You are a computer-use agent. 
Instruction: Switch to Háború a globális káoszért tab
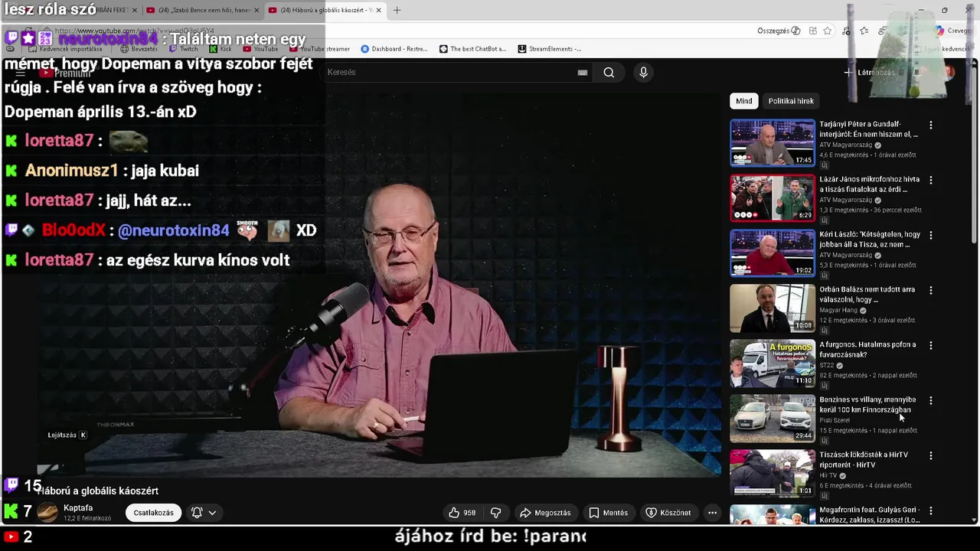point(325,10)
